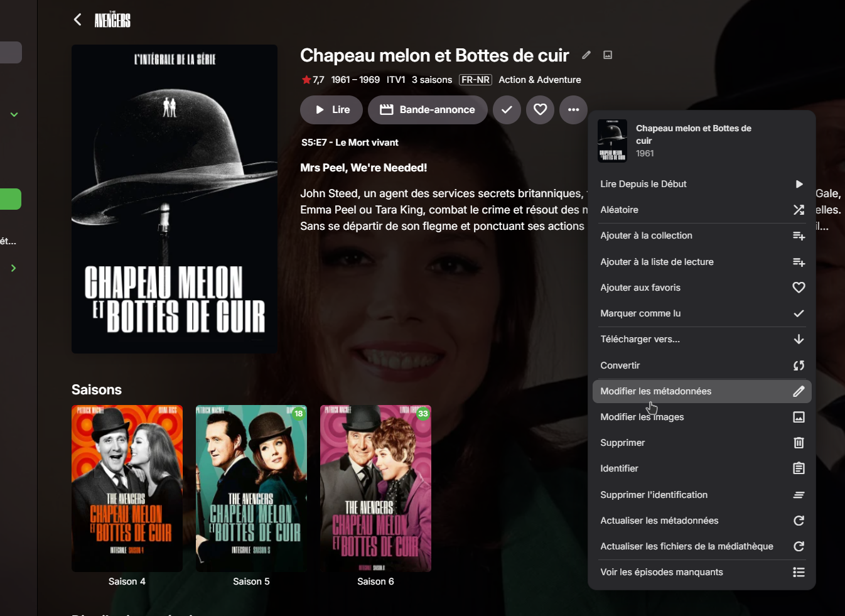
Task: Choose Ajouter à la collection
Action: (x=702, y=235)
